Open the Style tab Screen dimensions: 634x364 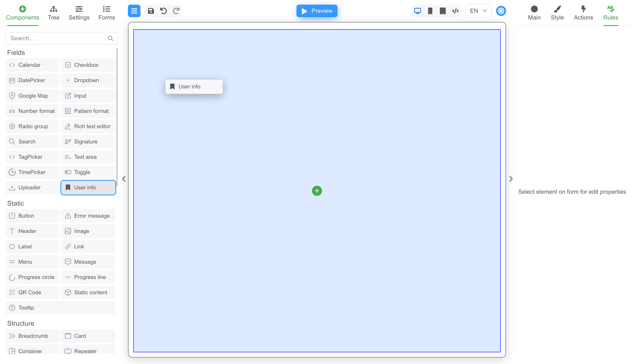click(x=557, y=13)
